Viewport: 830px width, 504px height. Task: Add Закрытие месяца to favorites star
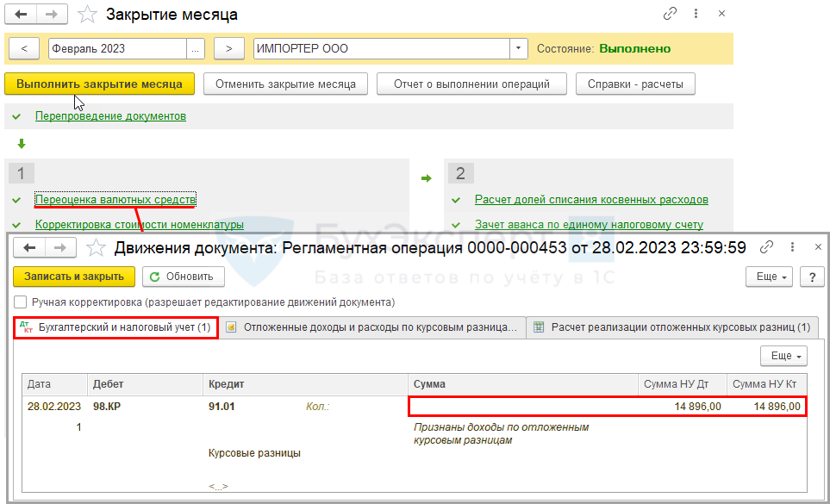coord(87,15)
